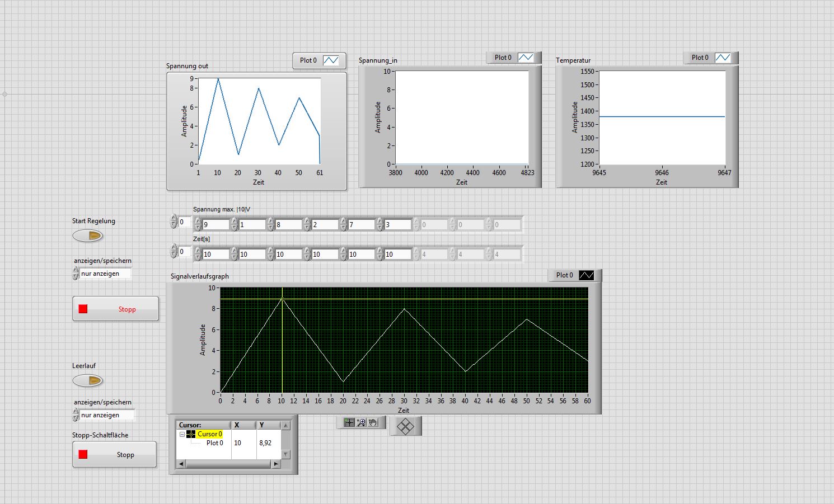This screenshot has height=504, width=834.
Task: Click Plot 0 legend label of Signalverlaufsgraph
Action: (565, 275)
